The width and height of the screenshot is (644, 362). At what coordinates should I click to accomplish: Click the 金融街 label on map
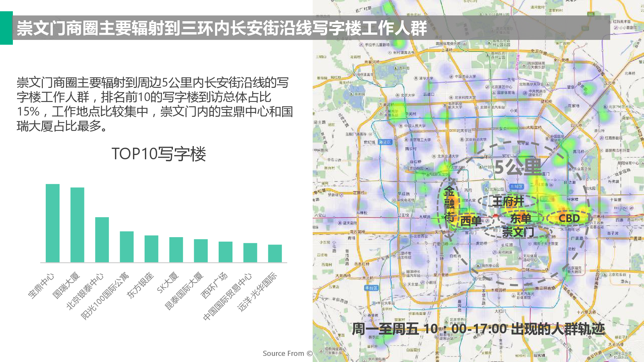[449, 204]
